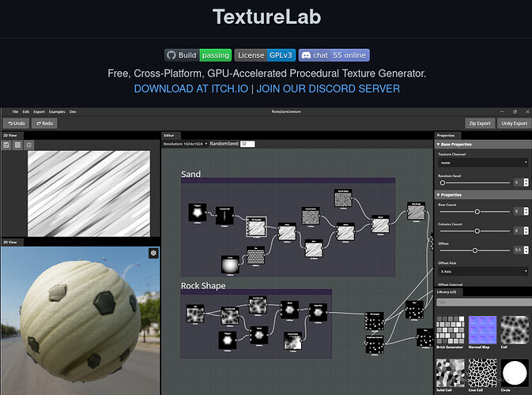The image size is (532, 395).
Task: Open the Offset Axis dropdown showing X Axis
Action: pos(483,272)
